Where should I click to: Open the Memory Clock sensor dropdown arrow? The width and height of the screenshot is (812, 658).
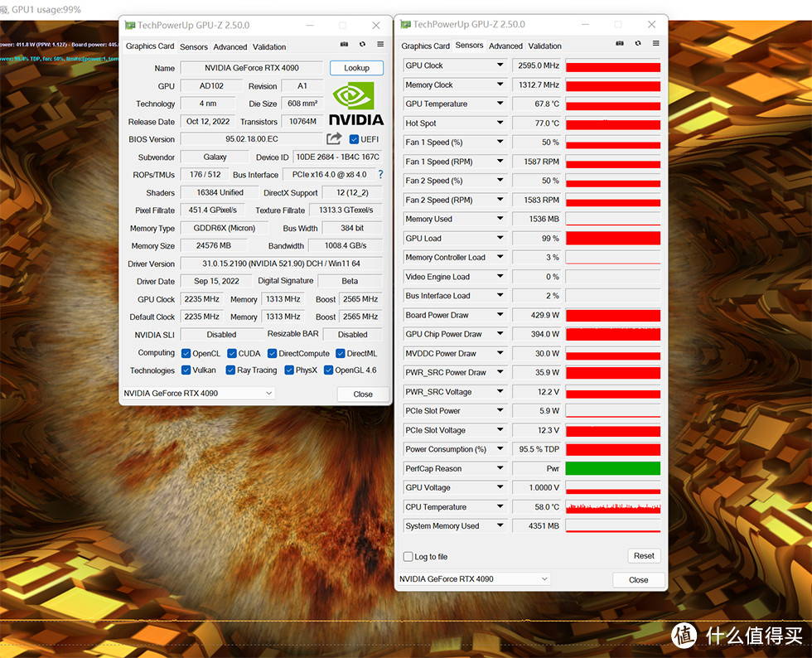[x=500, y=85]
